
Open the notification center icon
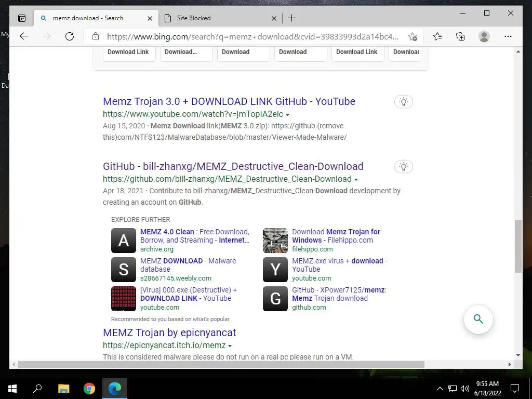[x=515, y=389]
